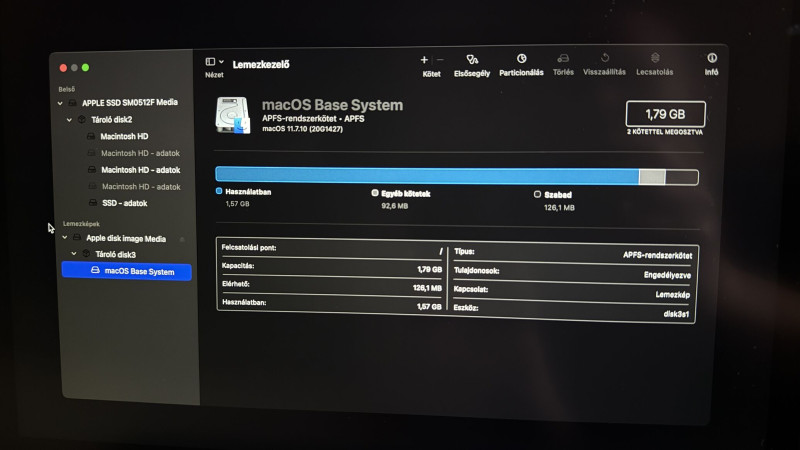
Task: Select Tároló disk3 in sidebar
Action: (115, 254)
